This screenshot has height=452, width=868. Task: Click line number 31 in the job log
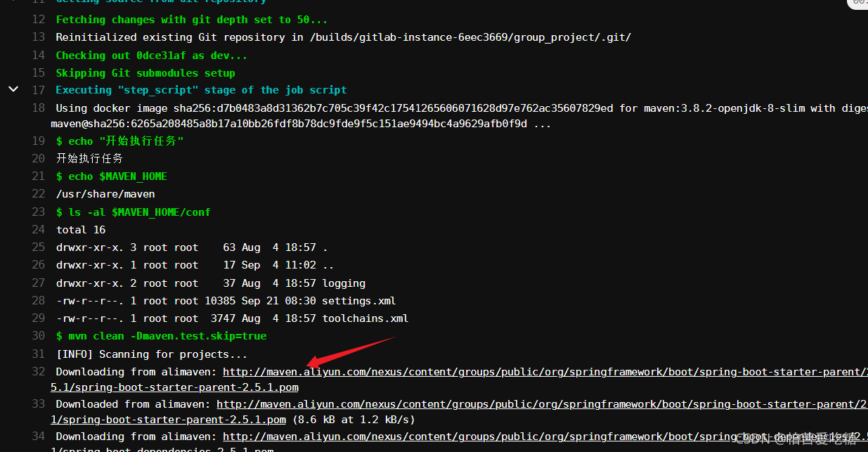coord(39,354)
